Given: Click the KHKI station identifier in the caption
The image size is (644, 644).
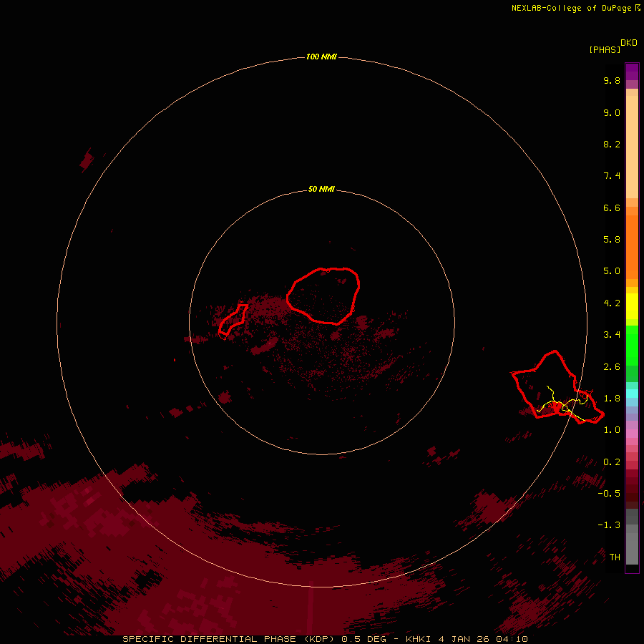Looking at the screenshot, I should tap(419, 639).
